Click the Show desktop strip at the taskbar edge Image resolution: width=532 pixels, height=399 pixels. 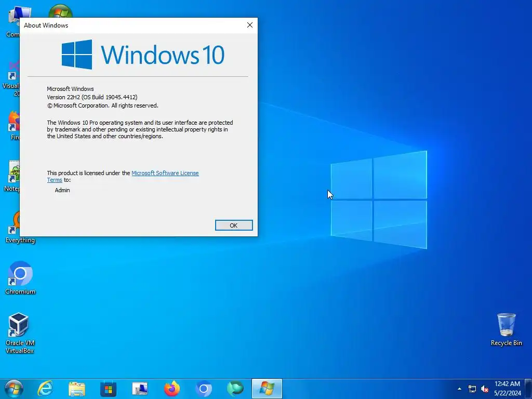point(528,389)
